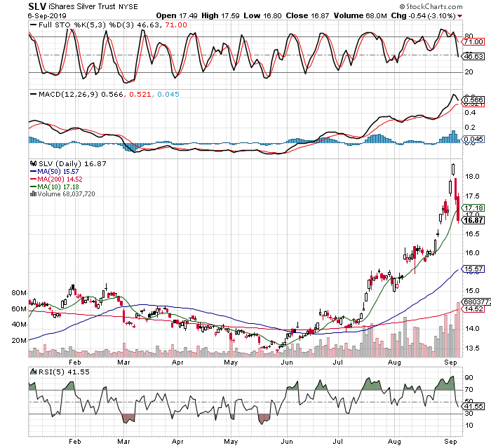The image size is (491, 448).
Task: Click the 20M volume axis label
Action: pos(19,341)
